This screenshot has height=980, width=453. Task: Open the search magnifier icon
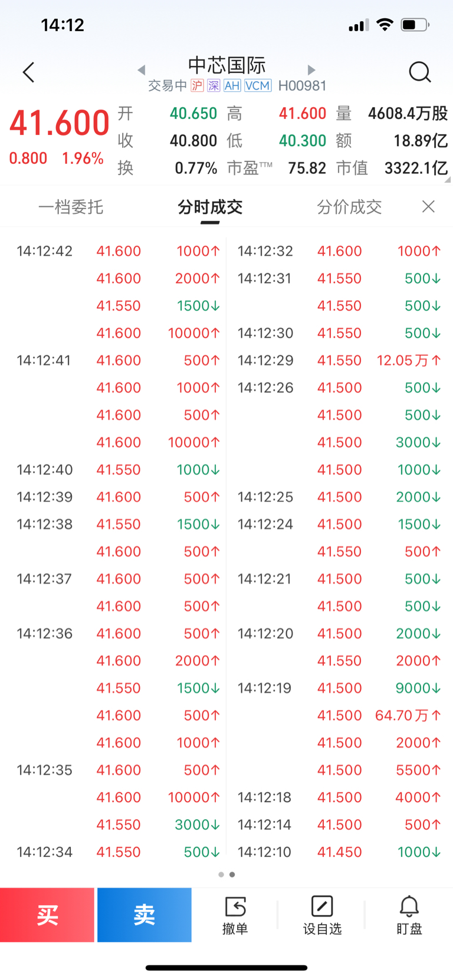pos(420,72)
